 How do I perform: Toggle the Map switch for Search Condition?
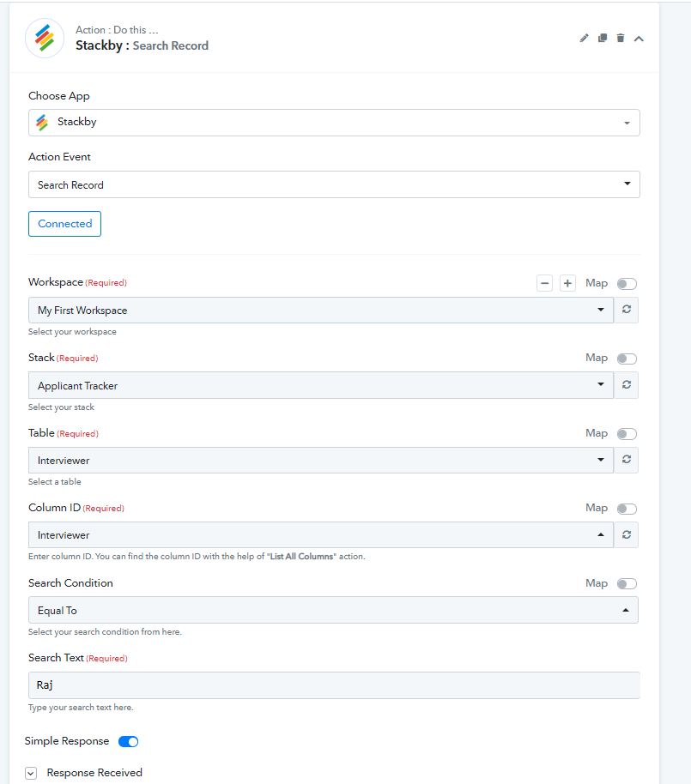(x=627, y=583)
